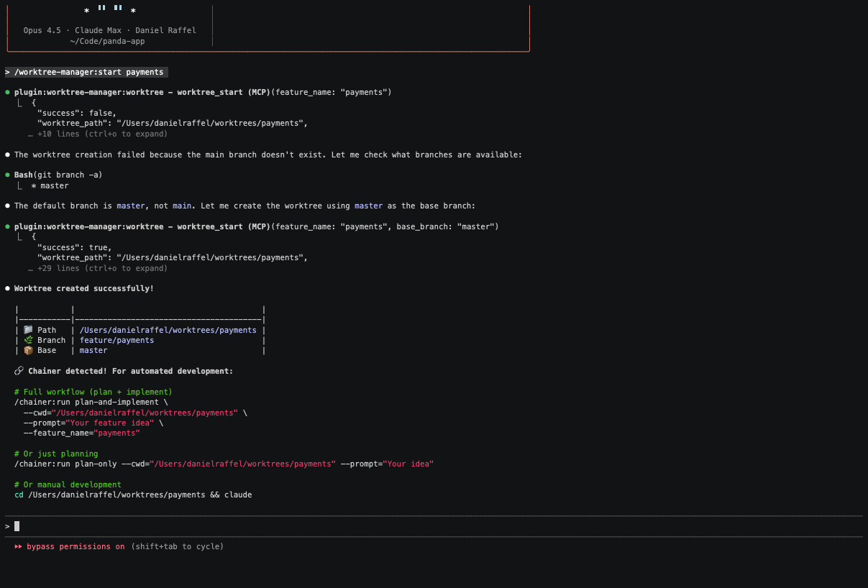Select the asterisk marking the current master branch
868x588 pixels.
(35, 185)
